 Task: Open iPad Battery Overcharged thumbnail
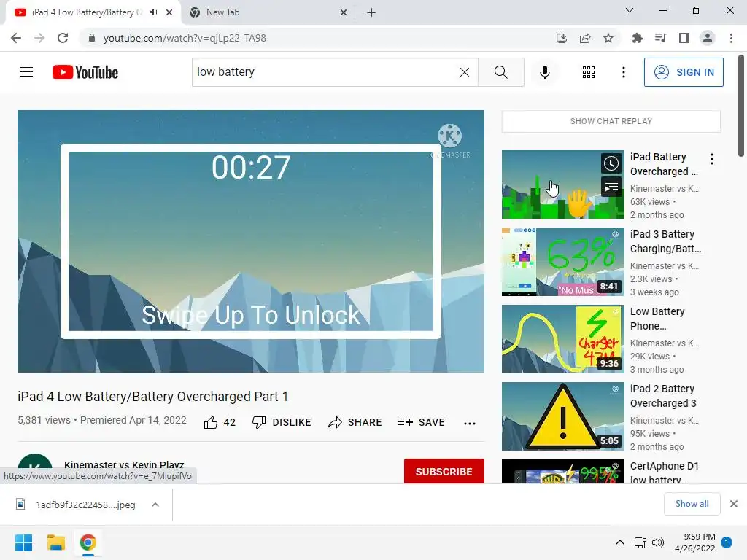point(562,184)
